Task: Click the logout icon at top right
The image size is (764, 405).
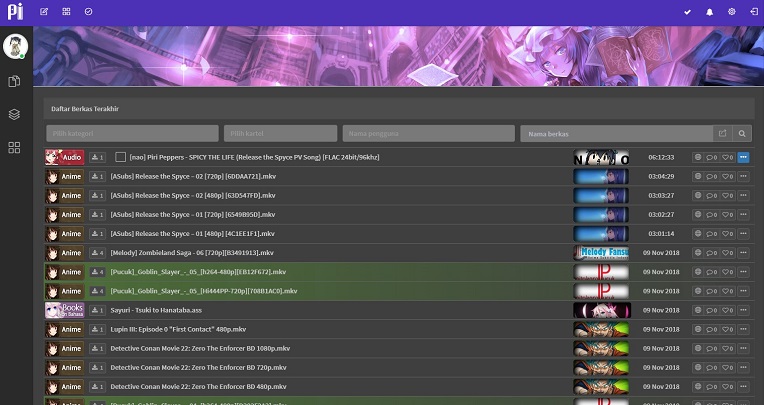Action: (x=754, y=12)
